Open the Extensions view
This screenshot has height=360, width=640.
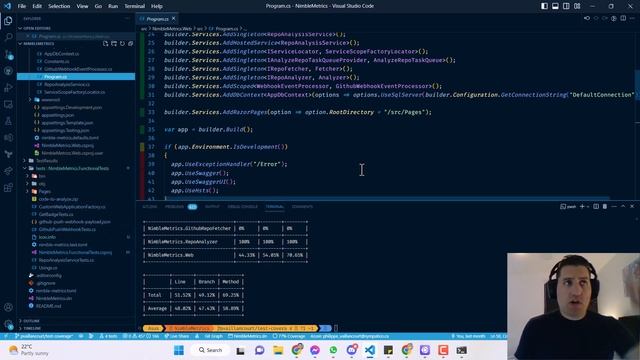[x=8, y=188]
